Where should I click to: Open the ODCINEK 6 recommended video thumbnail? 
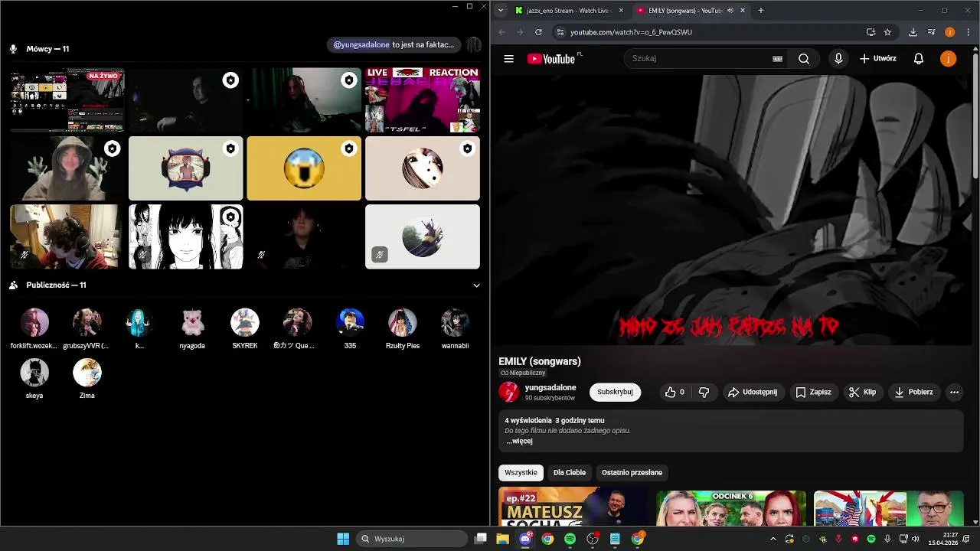(731, 507)
